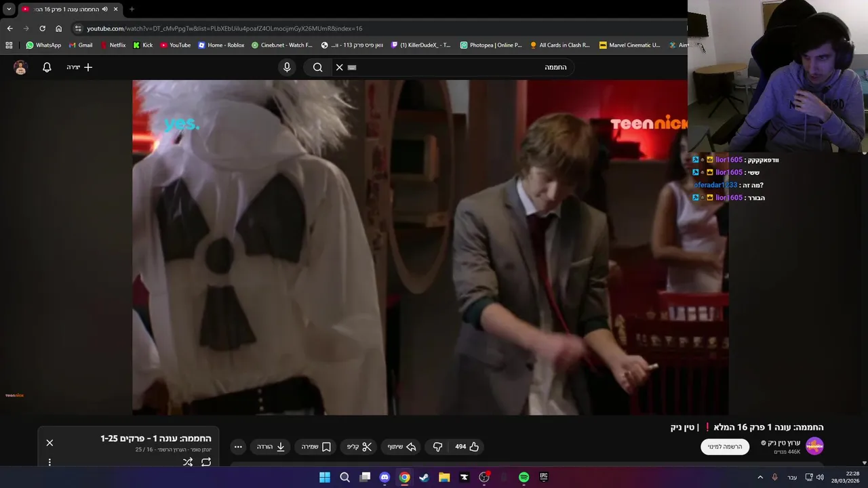Open more actions three-dot menu
This screenshot has width=868, height=488.
pyautogui.click(x=238, y=447)
